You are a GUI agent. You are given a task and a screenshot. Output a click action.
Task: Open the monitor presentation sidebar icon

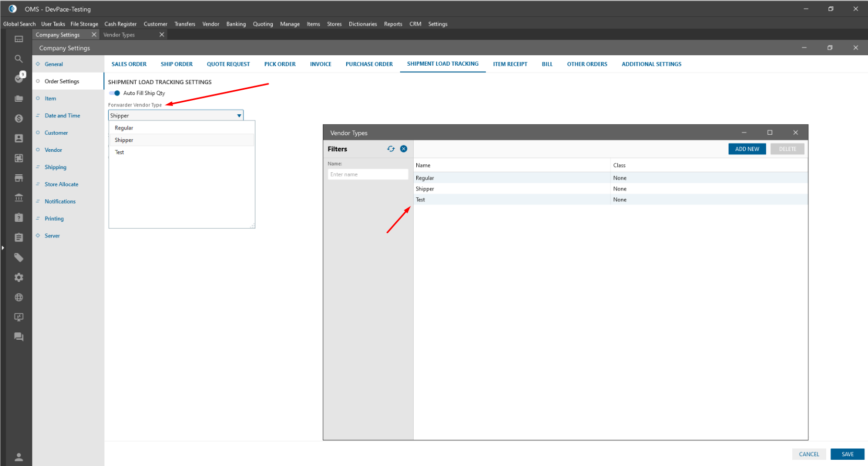click(x=19, y=317)
